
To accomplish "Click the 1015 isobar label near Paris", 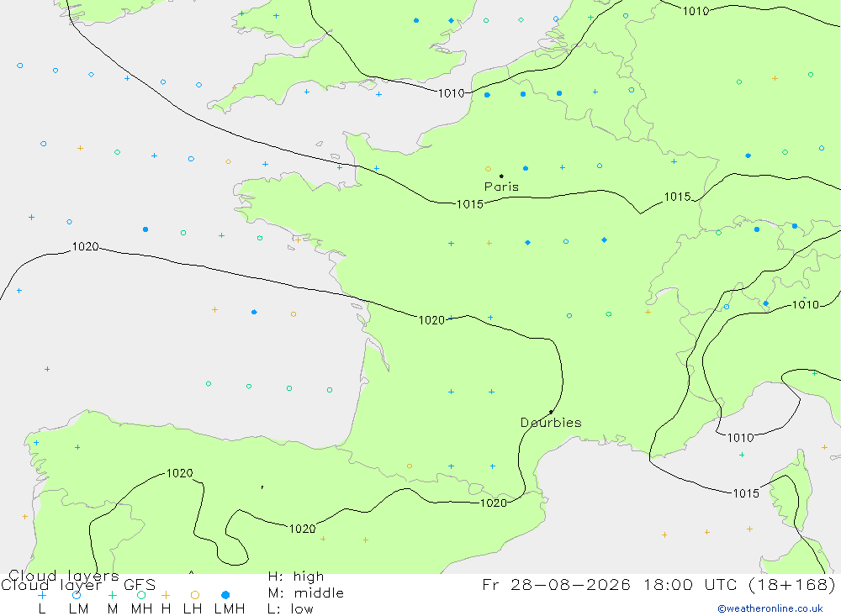I will click(x=470, y=204).
